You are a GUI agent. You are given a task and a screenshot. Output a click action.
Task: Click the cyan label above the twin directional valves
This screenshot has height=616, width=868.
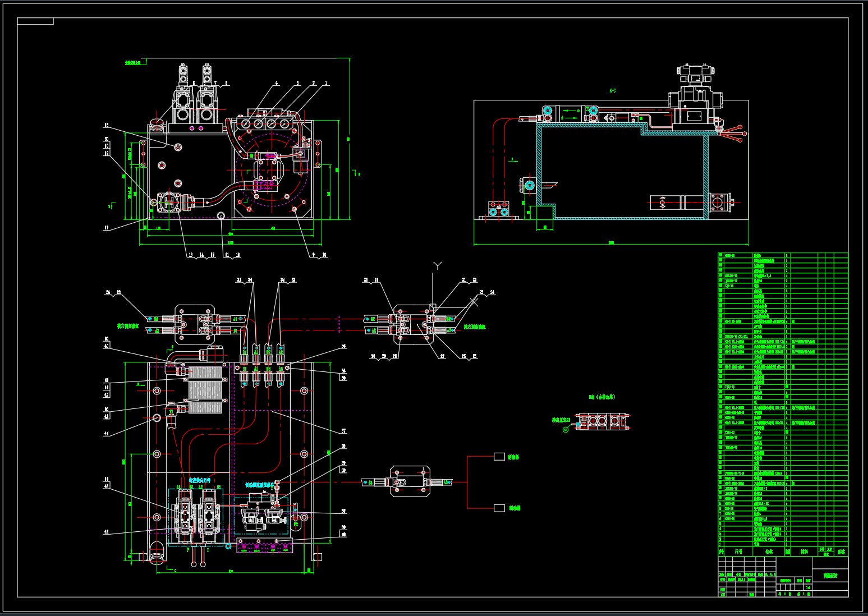[x=200, y=481]
